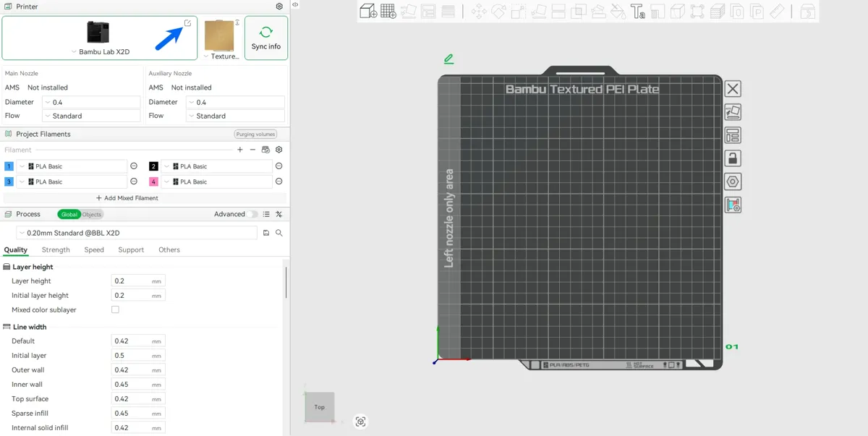This screenshot has width=868, height=436.
Task: Open the Support tab
Action: click(131, 249)
